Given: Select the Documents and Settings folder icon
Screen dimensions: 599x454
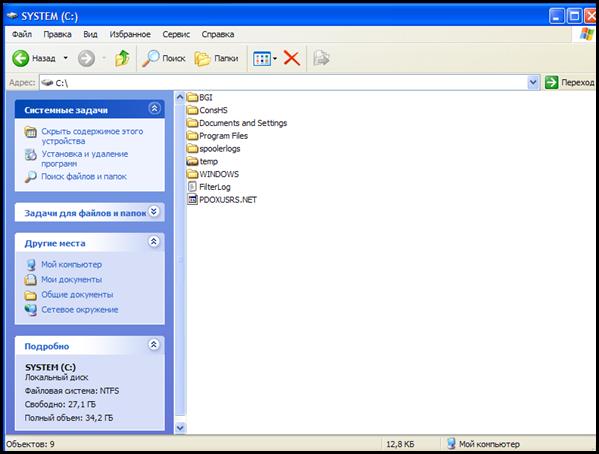Looking at the screenshot, I should point(192,123).
